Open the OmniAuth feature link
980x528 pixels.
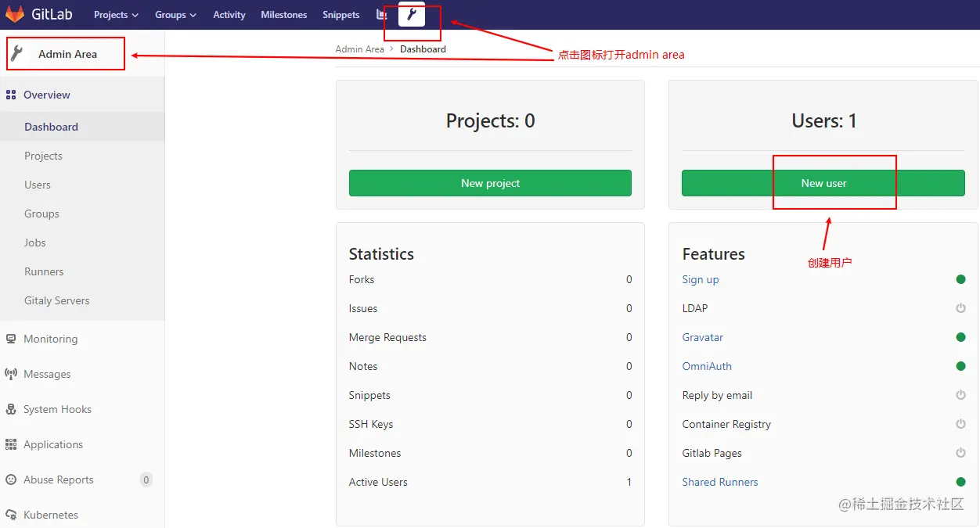[707, 366]
